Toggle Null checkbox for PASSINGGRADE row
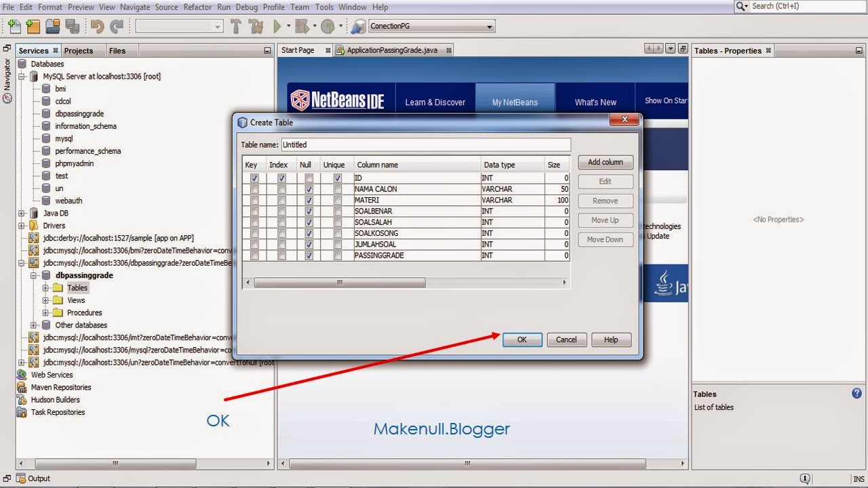This screenshot has height=488, width=868. (309, 256)
